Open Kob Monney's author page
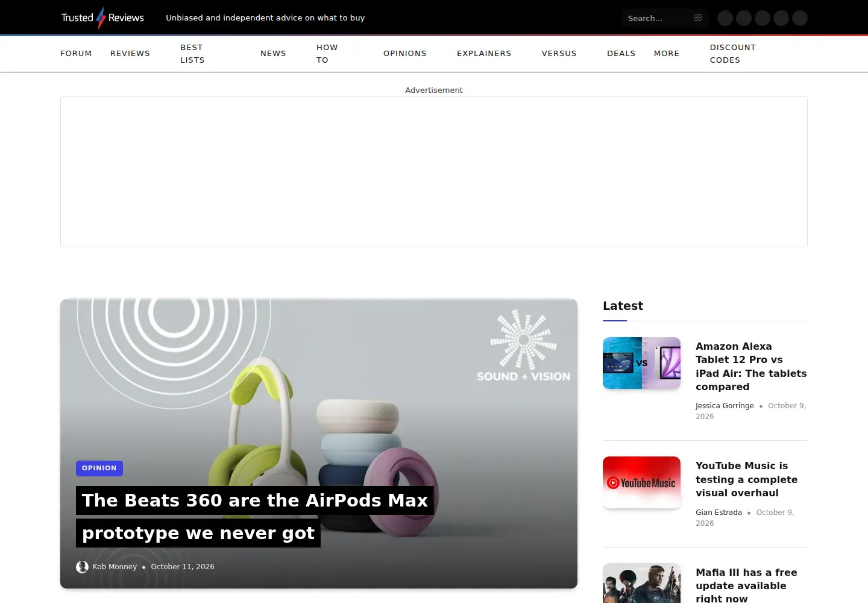Viewport: 868px width, 603px height. (x=115, y=567)
